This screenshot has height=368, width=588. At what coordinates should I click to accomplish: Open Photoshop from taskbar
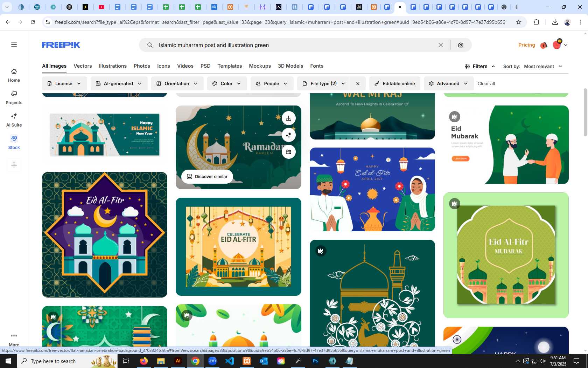315,361
